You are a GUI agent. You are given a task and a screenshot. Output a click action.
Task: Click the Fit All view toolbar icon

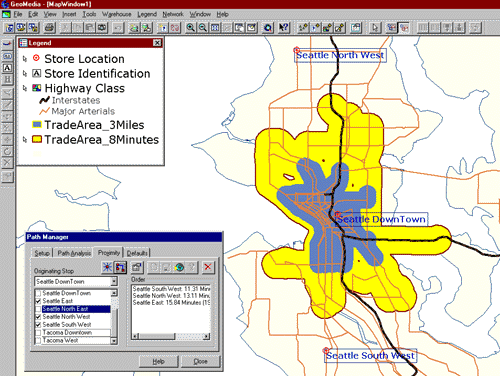point(215,28)
